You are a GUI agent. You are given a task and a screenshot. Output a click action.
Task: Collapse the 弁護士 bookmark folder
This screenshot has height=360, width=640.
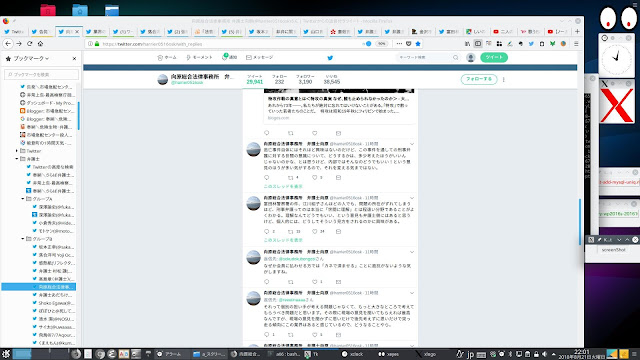pos(17,159)
